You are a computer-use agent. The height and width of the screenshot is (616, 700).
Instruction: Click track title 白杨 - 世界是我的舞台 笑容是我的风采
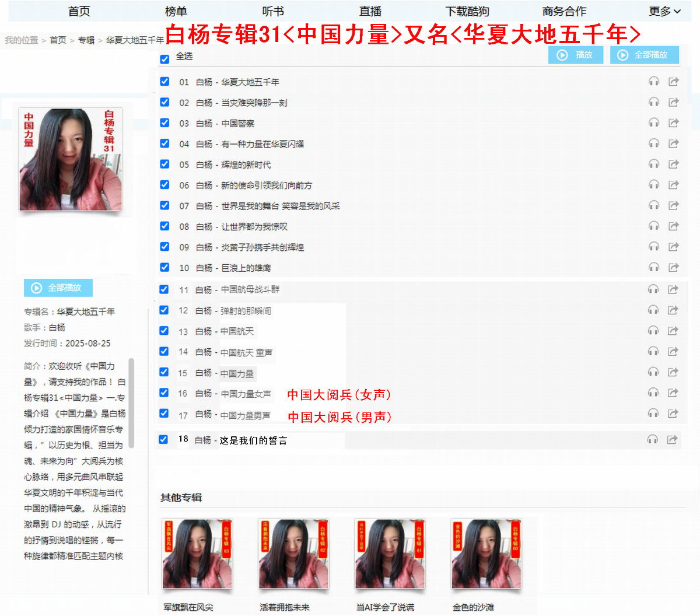tap(268, 205)
